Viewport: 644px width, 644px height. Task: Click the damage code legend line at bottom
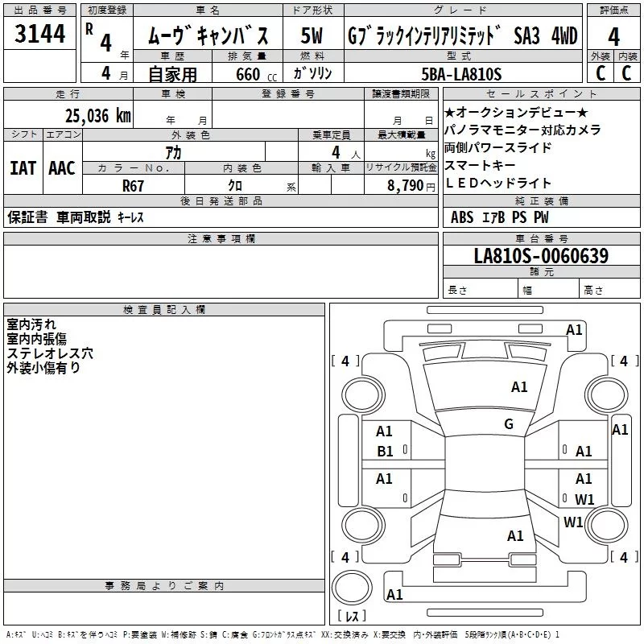(283, 635)
